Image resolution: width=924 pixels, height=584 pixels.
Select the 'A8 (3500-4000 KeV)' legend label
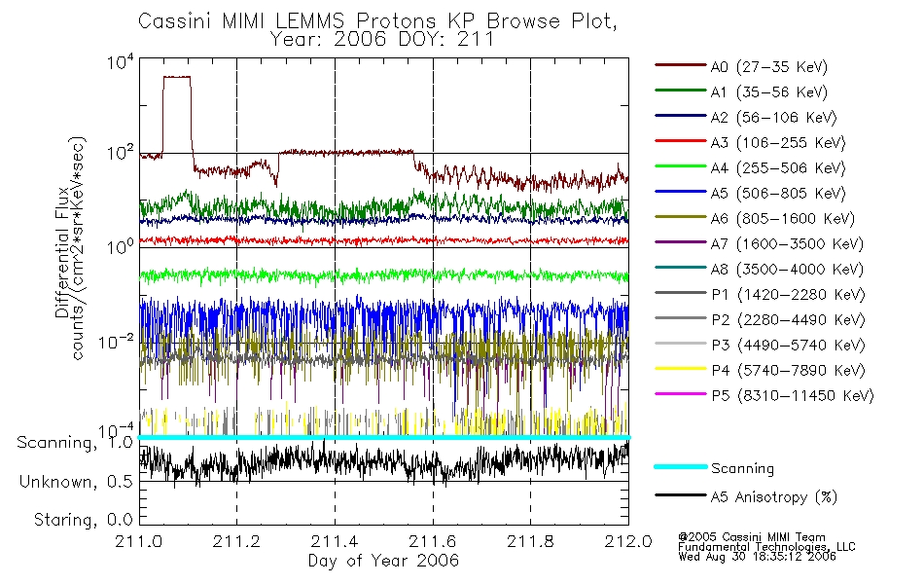point(787,270)
